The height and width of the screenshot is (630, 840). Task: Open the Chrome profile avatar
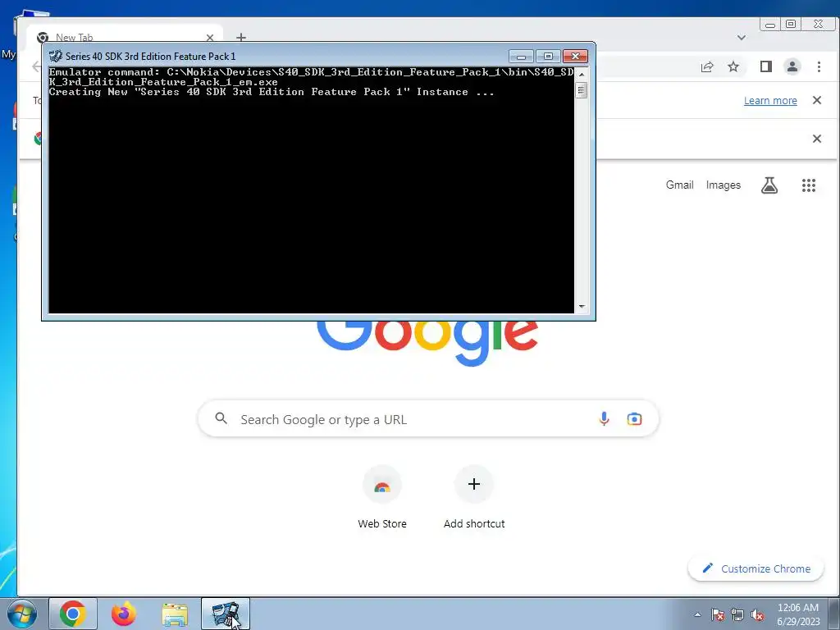(792, 66)
